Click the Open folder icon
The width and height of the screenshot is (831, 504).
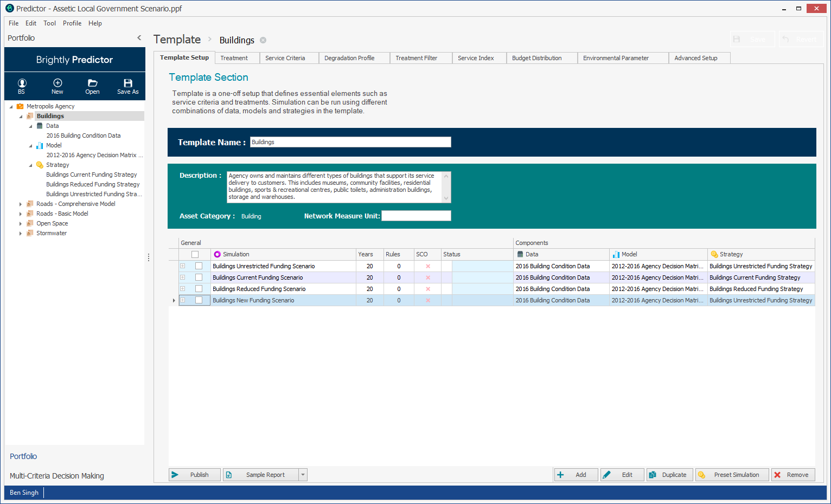93,83
